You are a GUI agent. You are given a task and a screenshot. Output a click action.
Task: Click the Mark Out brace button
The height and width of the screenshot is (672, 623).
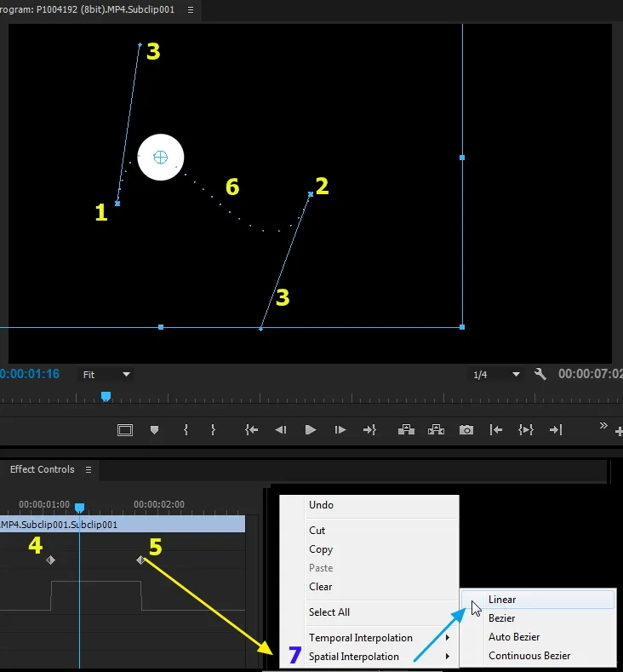(214, 430)
